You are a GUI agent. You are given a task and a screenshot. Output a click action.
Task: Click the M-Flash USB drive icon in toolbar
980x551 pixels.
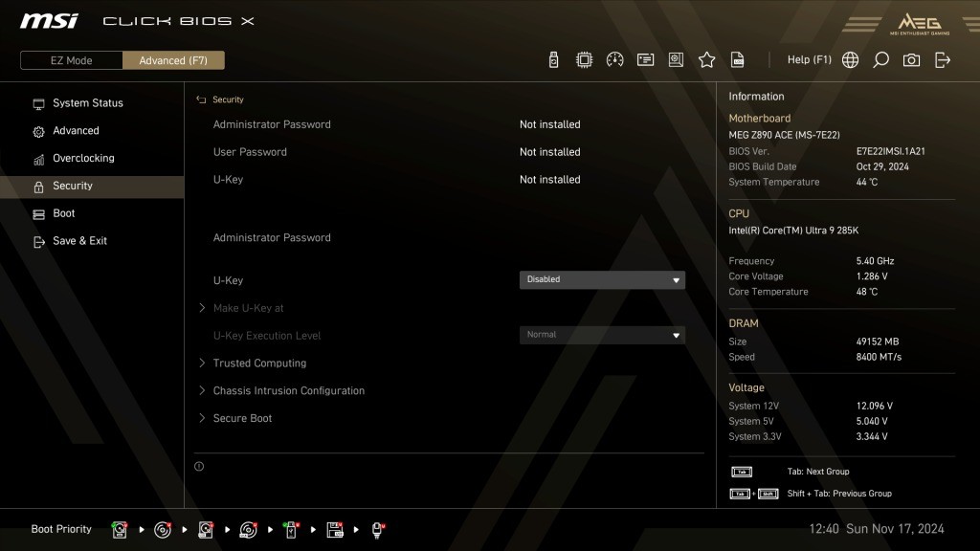553,60
